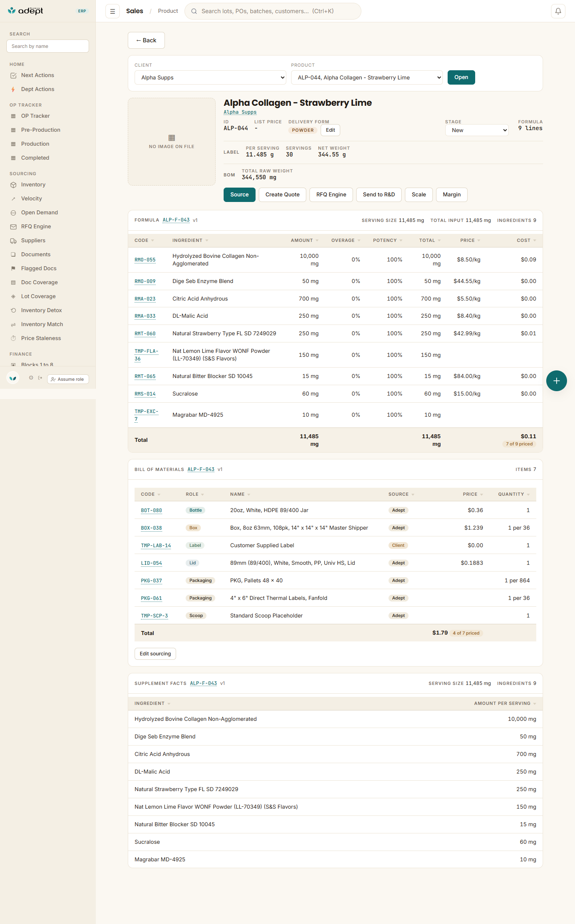575x924 pixels.
Task: Sort formula table by Cost column
Action: pos(526,240)
